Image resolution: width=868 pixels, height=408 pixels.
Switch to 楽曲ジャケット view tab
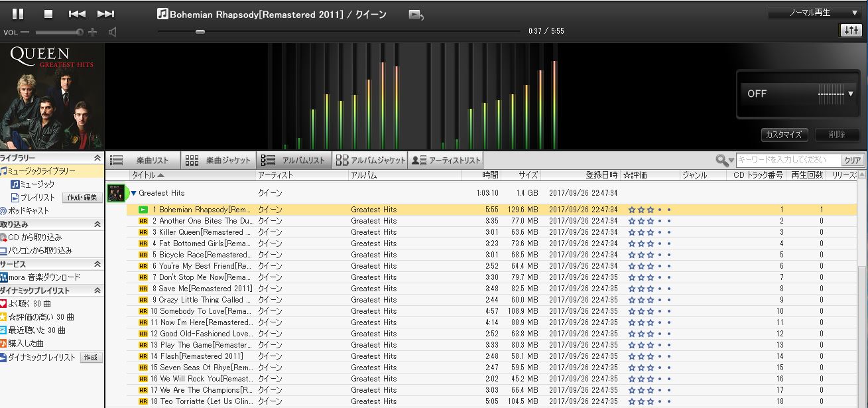[219, 160]
